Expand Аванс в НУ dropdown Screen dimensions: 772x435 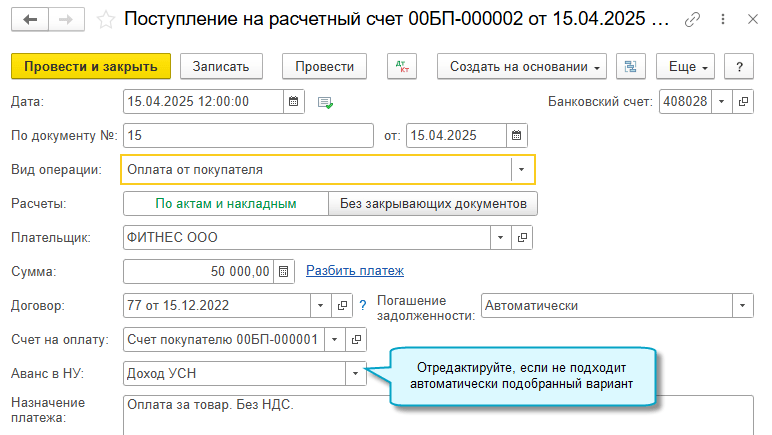point(355,373)
